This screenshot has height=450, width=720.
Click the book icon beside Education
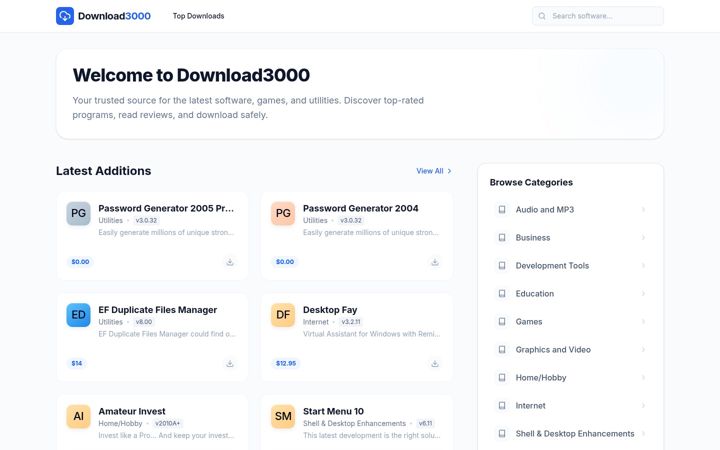[x=502, y=294]
